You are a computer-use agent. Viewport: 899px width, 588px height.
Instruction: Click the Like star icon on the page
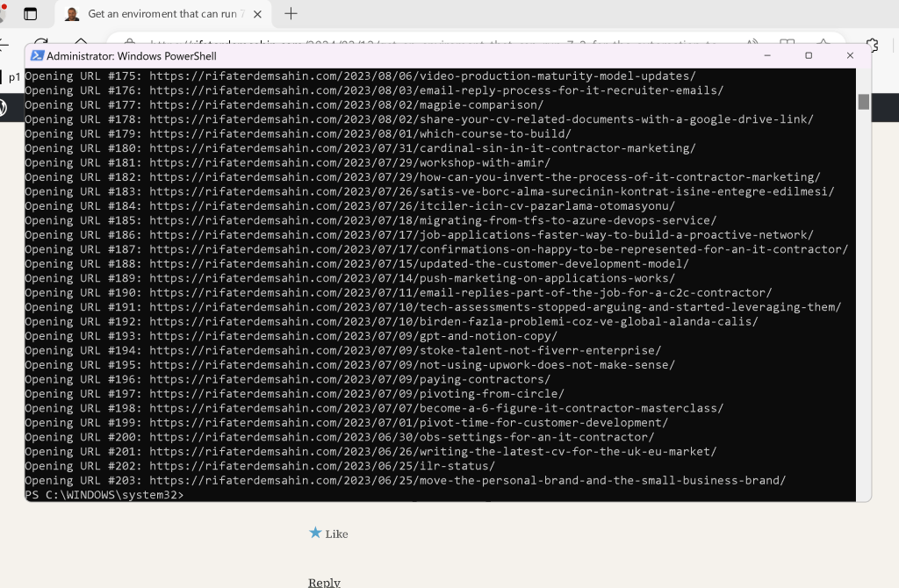click(315, 533)
